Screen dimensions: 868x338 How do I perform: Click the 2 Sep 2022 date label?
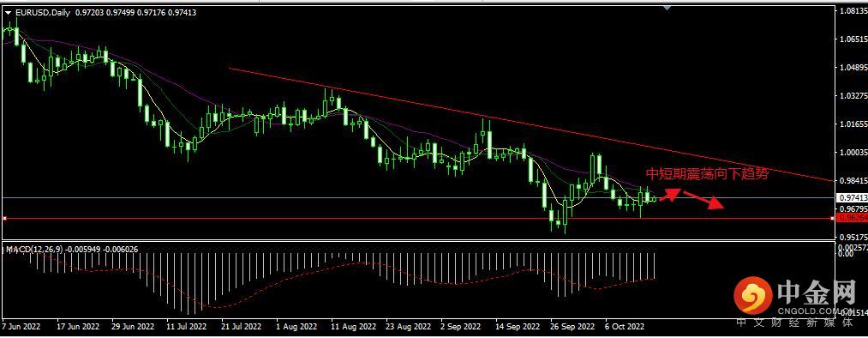point(462,327)
